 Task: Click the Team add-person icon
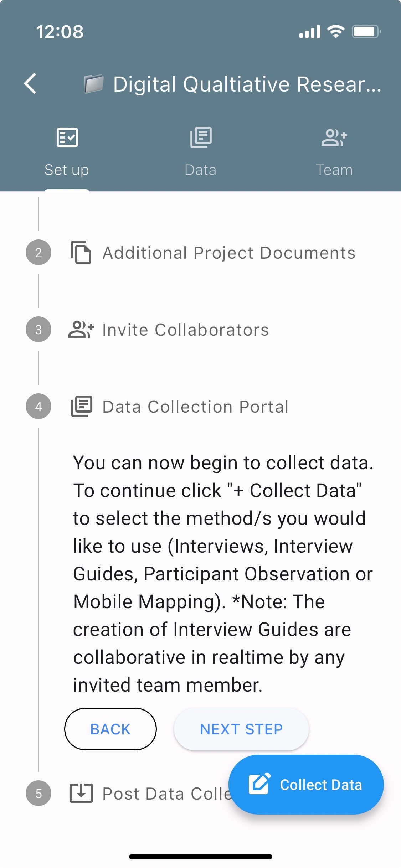tap(334, 138)
